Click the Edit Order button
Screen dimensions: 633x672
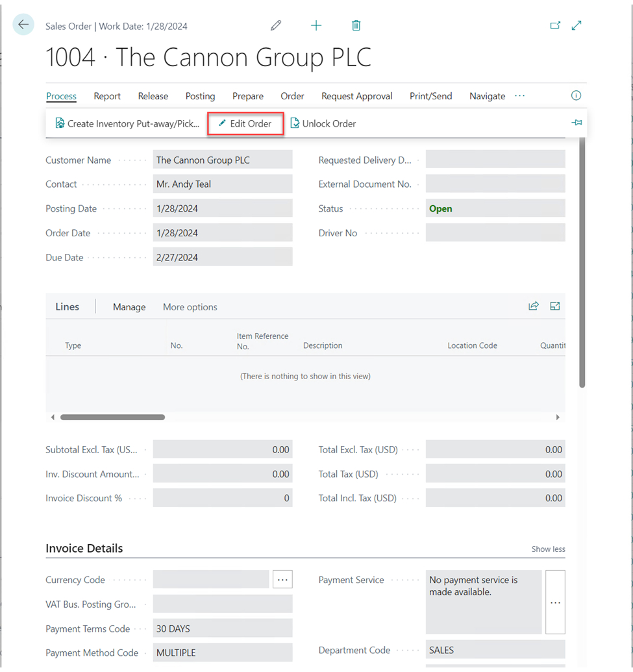[245, 123]
